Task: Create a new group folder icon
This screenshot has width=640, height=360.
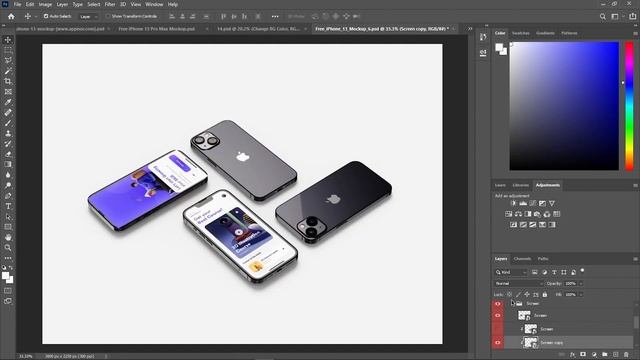Action: pos(605,355)
